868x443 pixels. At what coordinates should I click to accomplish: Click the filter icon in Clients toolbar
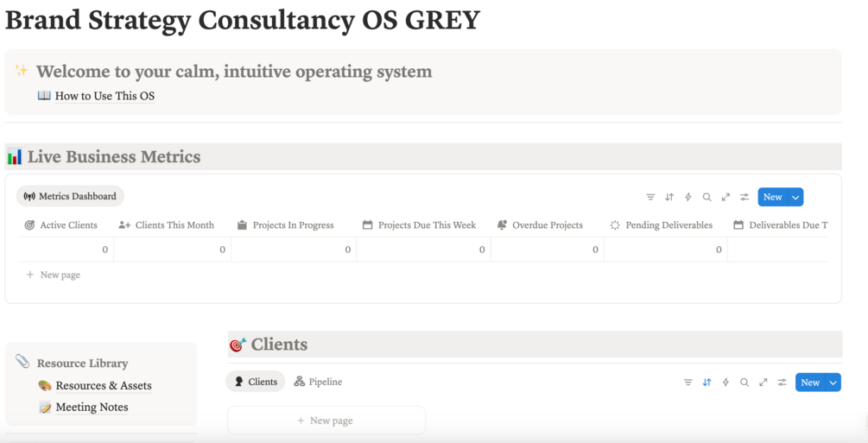(688, 383)
